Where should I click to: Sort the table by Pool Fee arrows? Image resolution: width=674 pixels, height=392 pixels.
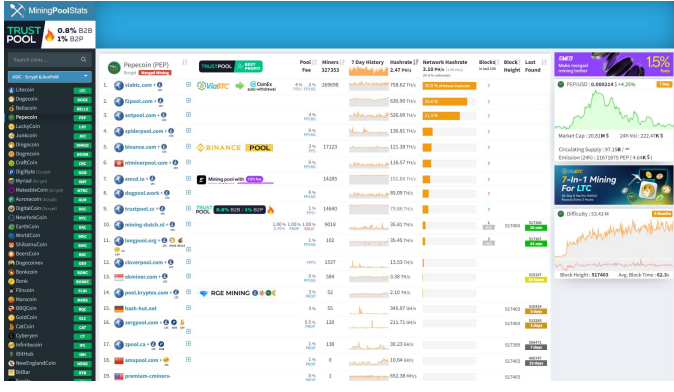tap(315, 62)
